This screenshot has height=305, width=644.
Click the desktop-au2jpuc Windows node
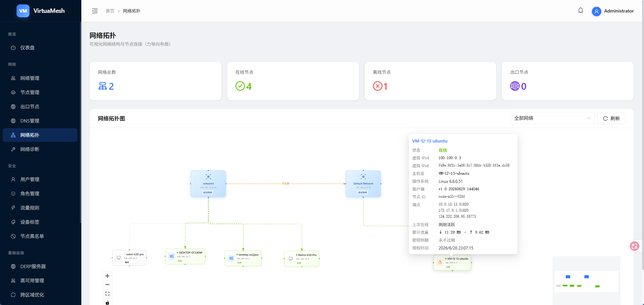coord(243,258)
